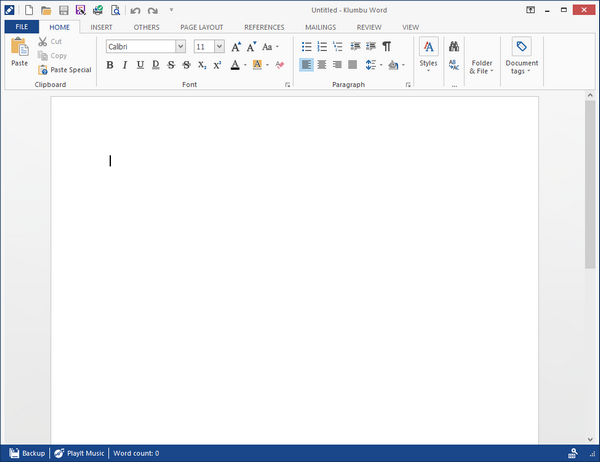This screenshot has width=600, height=462.
Task: Click the Grow Font icon
Action: 236,47
